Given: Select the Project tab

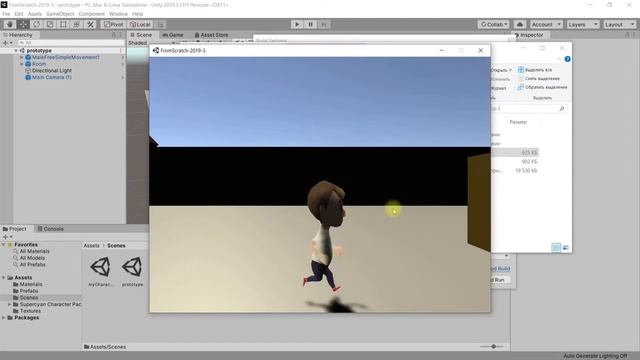Looking at the screenshot, I should pos(14,229).
